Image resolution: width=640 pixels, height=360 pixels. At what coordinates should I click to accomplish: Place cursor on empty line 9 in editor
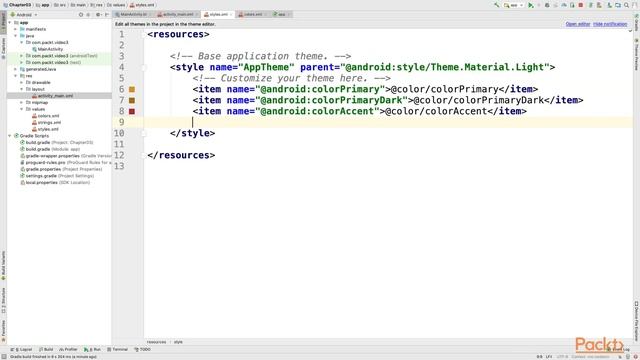coord(388,122)
